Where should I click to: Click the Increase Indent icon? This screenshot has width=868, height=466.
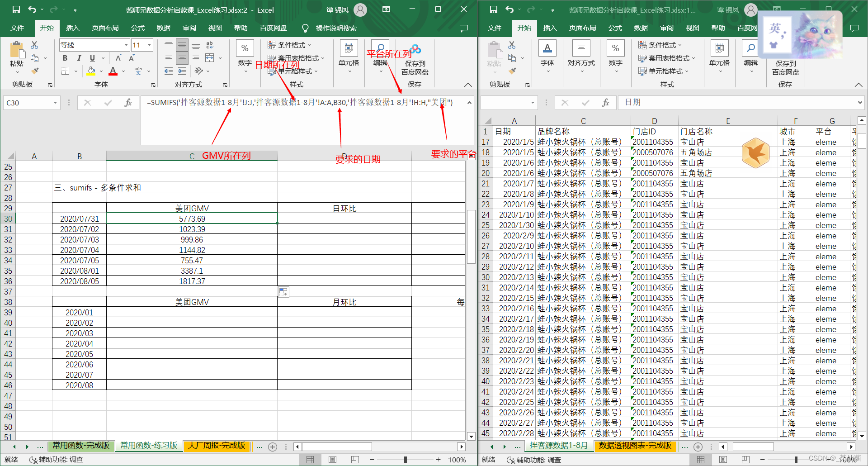(182, 71)
